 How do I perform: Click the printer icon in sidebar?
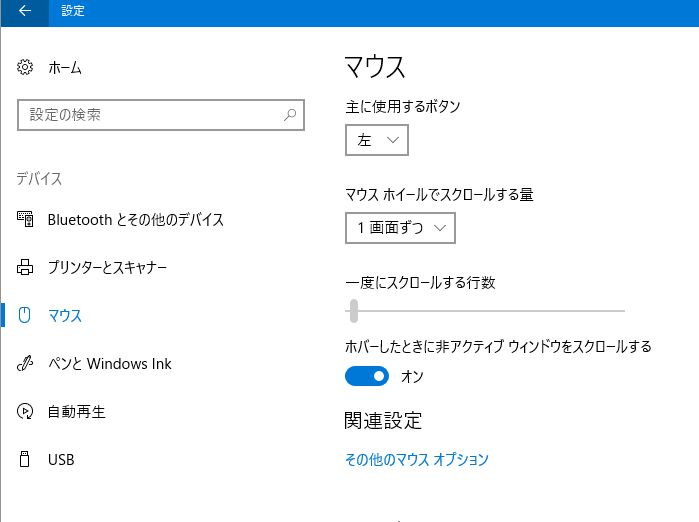click(x=25, y=267)
